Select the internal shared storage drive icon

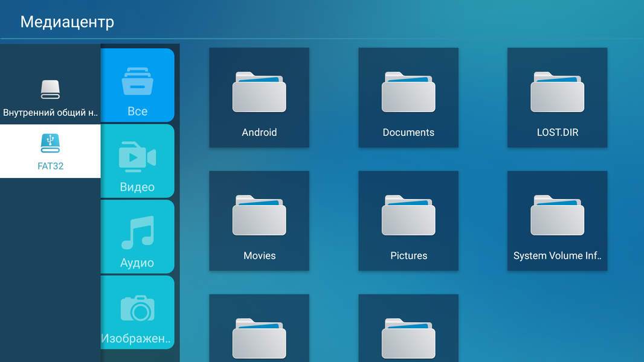50,89
